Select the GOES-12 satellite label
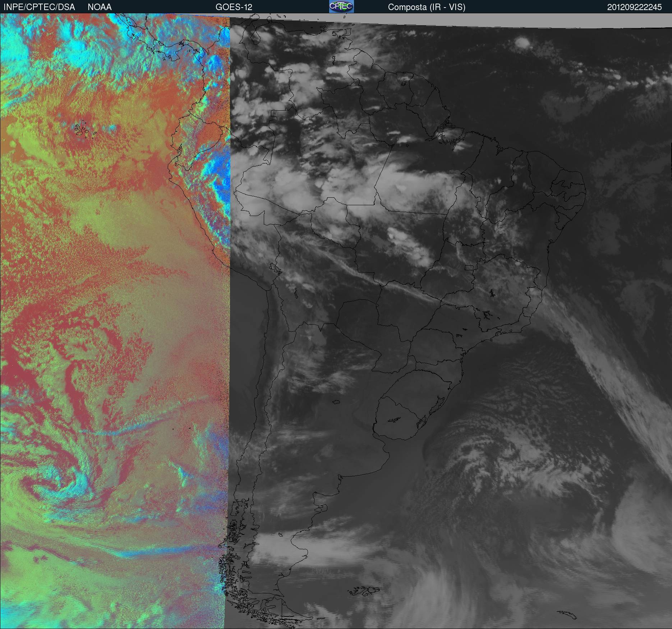The height and width of the screenshot is (629, 672). click(x=234, y=7)
